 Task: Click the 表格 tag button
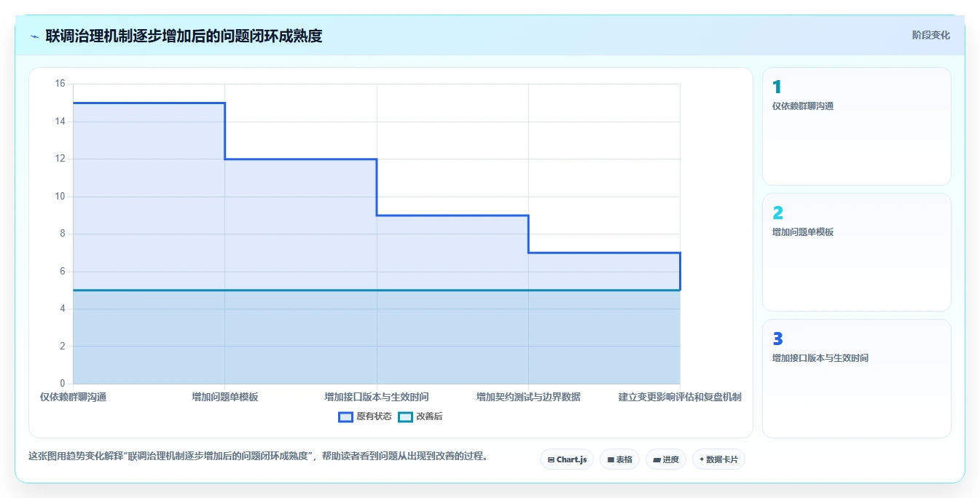coord(619,459)
